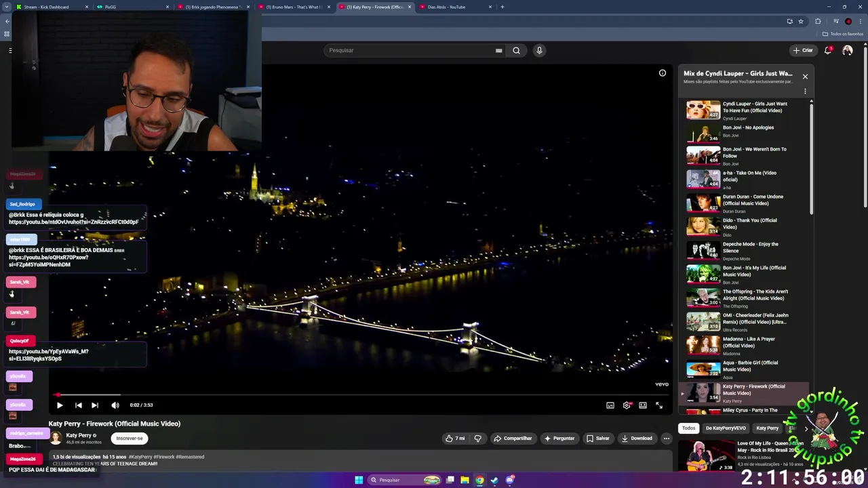Select Depeche Mode - Enjoy the Silence

pos(746,251)
